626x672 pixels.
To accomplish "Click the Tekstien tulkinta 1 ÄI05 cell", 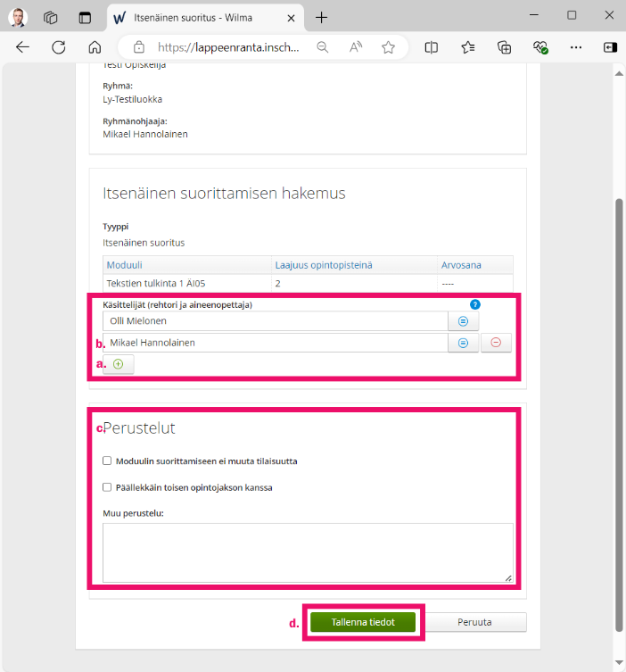I will click(187, 283).
